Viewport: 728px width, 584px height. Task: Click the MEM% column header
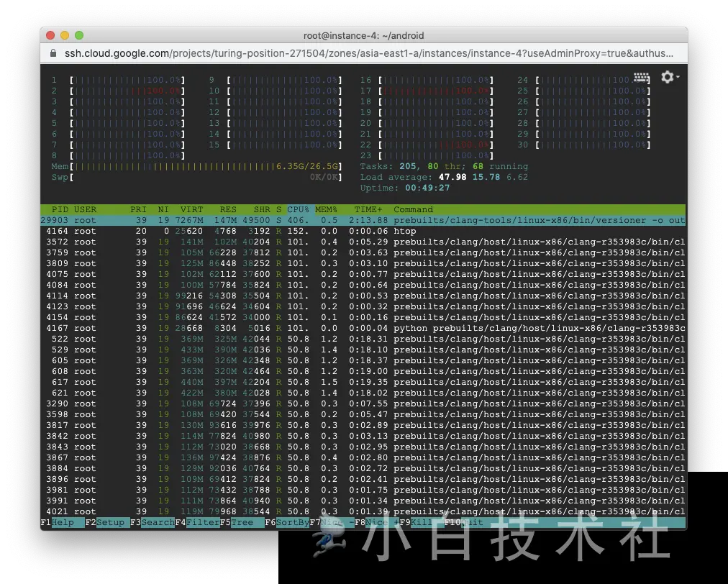pos(326,209)
